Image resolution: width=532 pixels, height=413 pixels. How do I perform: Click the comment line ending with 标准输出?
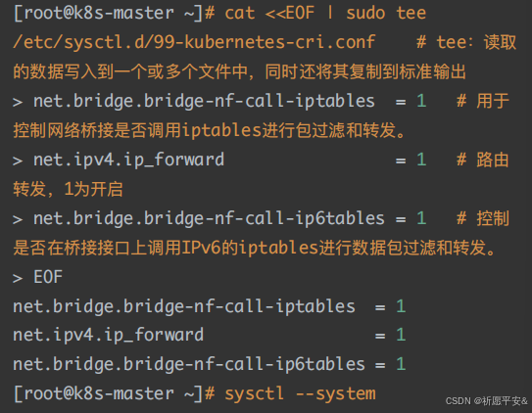239,71
